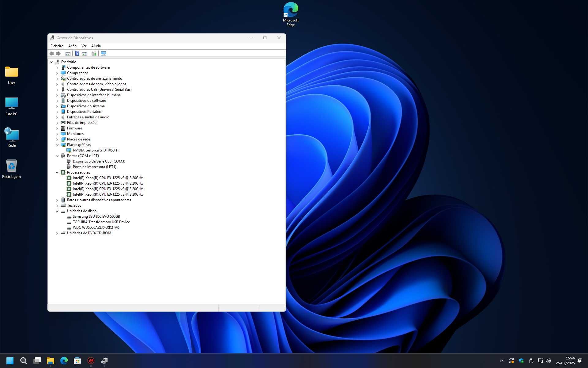Click the scan for hardware changes monitor icon
This screenshot has width=588, height=368.
pyautogui.click(x=104, y=53)
